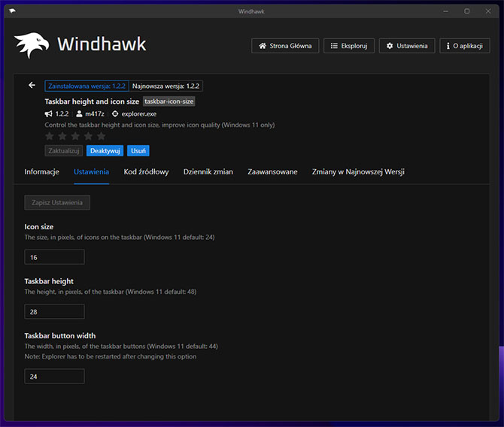The image size is (504, 427).
Task: Click the taskbar-icon-size mod ID tag
Action: (x=169, y=101)
